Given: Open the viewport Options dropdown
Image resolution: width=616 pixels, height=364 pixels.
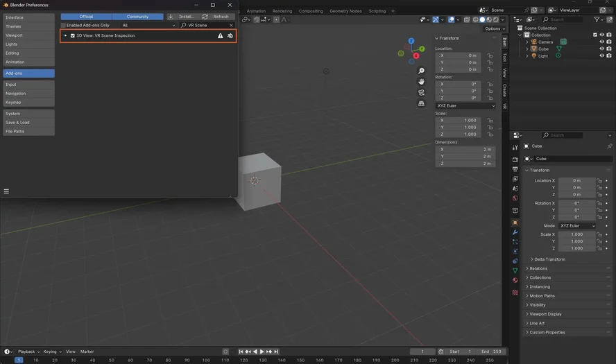Looking at the screenshot, I should tap(495, 28).
